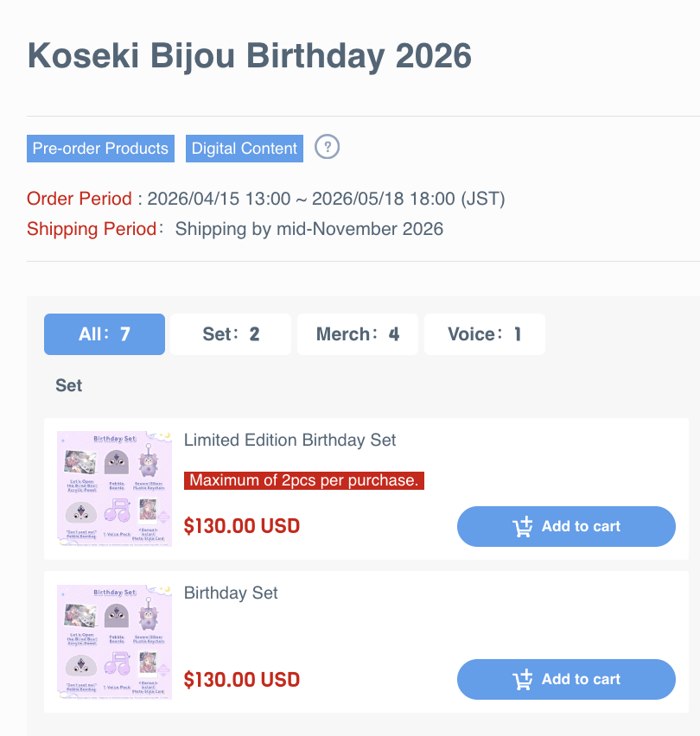Show the Merch: 4 tab
The height and width of the screenshot is (736, 700).
[358, 334]
